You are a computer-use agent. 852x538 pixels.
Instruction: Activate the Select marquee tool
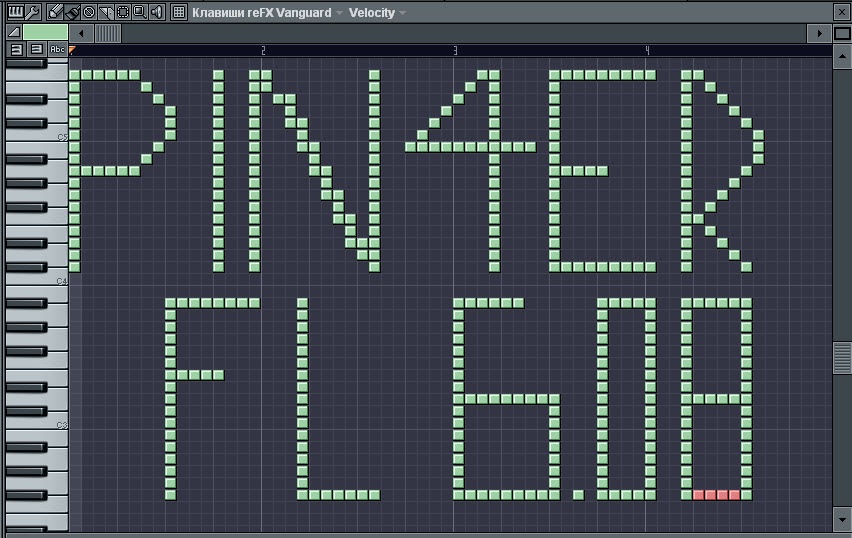[x=123, y=12]
